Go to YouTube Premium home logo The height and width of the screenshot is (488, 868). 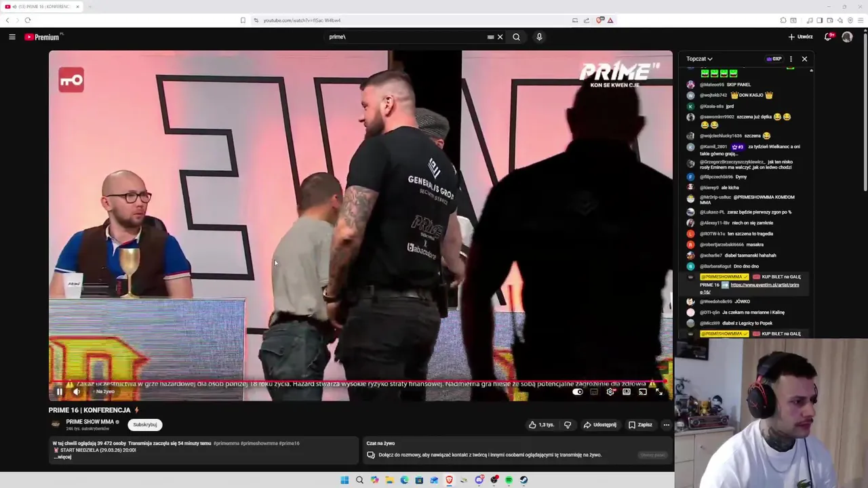tap(43, 37)
